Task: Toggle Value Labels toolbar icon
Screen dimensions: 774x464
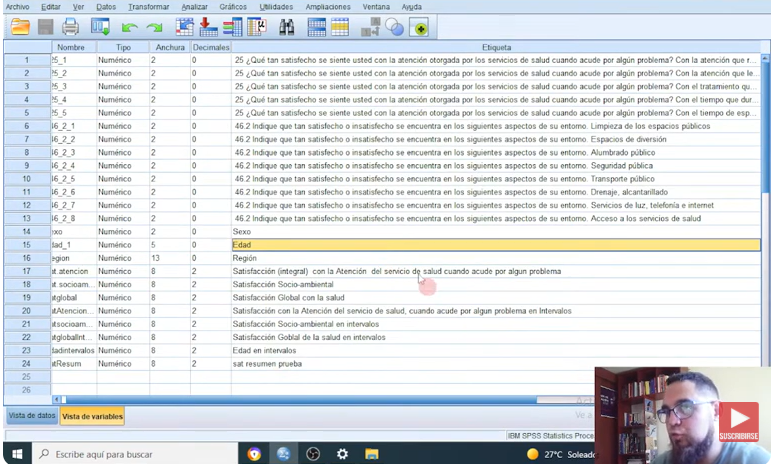Action: click(x=370, y=27)
